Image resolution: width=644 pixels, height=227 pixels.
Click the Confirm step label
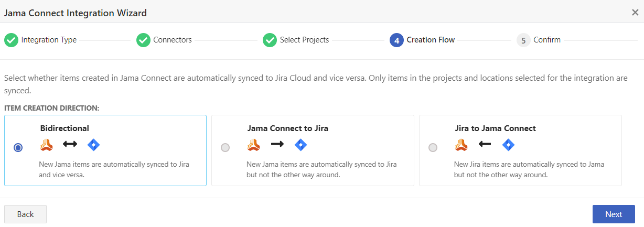pos(547,40)
